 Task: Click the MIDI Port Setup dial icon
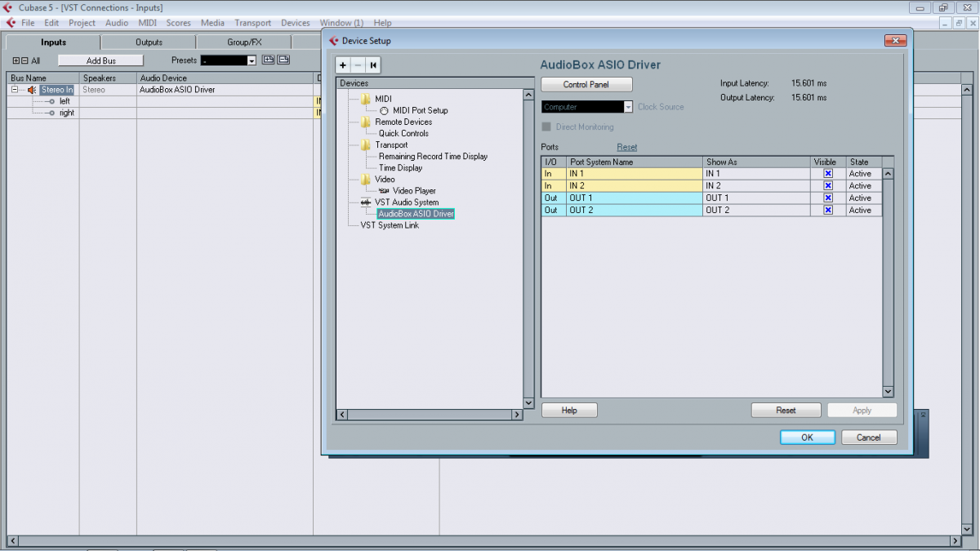click(385, 111)
